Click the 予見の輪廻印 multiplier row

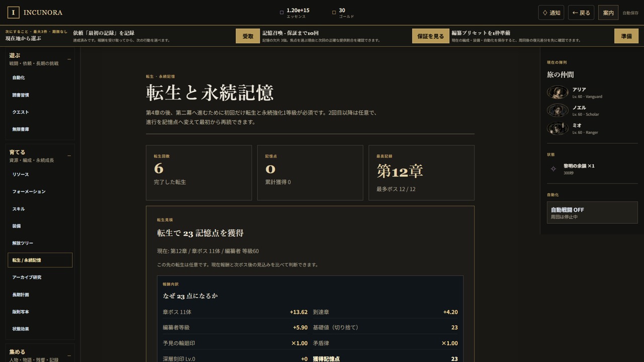235,343
